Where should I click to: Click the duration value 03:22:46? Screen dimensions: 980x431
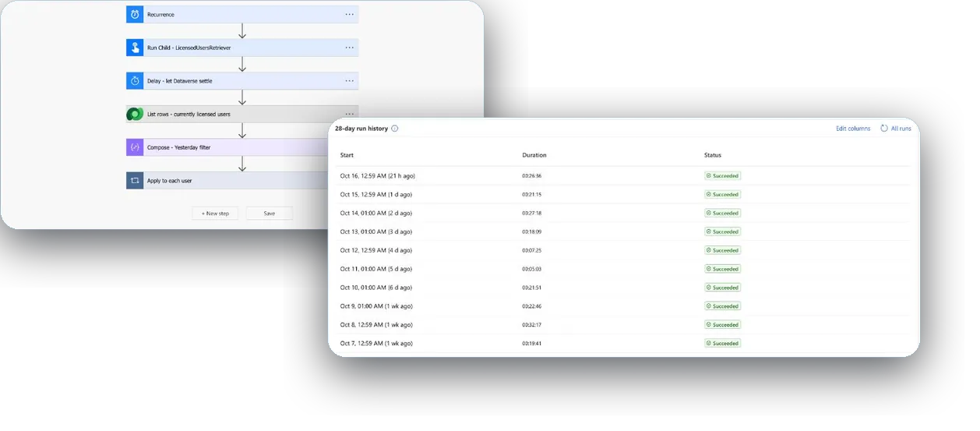(x=532, y=306)
